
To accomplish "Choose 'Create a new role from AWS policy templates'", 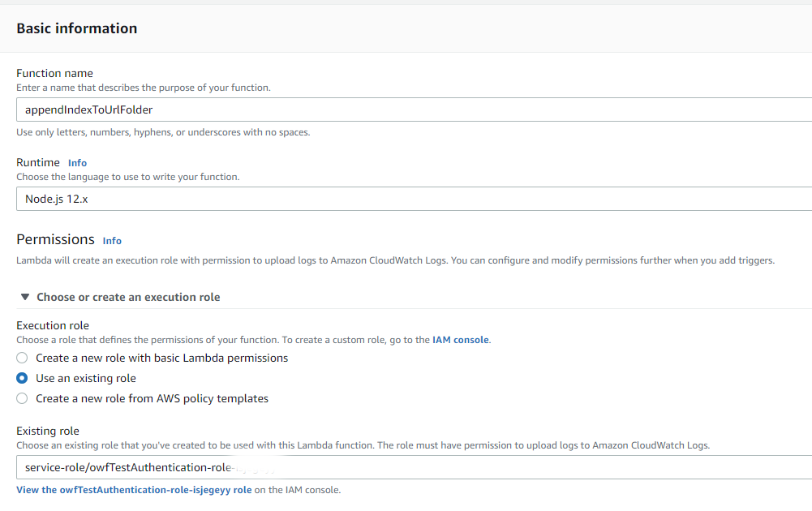I will (x=22, y=398).
